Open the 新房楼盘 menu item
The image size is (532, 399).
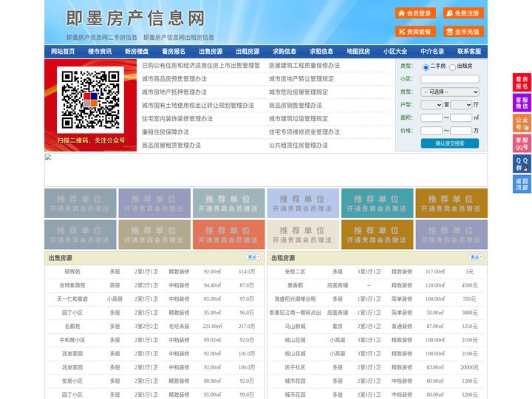[137, 52]
